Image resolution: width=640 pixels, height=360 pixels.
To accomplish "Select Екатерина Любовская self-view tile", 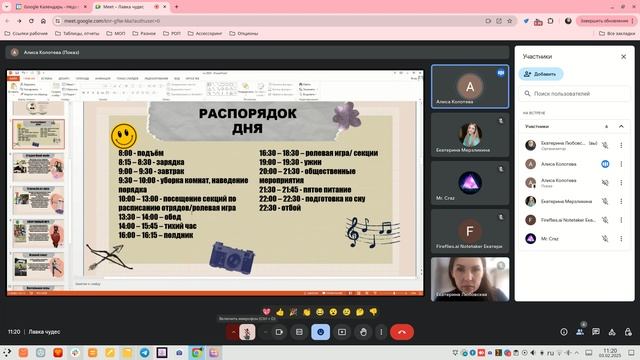I will point(470,279).
